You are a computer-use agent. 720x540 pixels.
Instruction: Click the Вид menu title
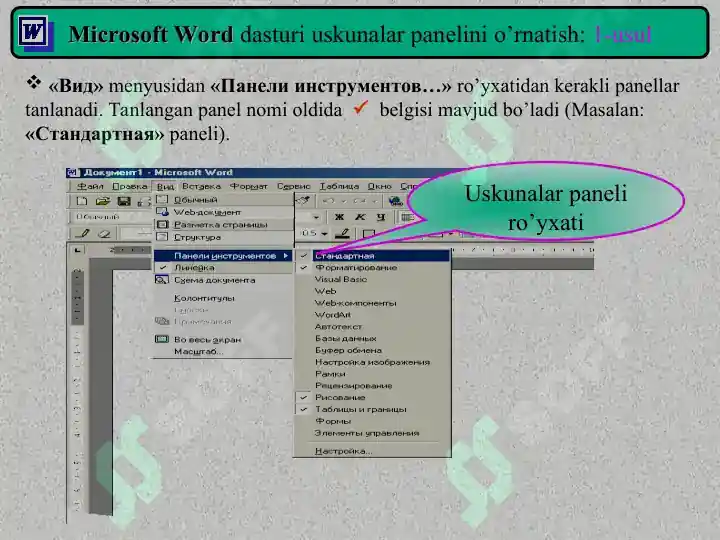165,187
